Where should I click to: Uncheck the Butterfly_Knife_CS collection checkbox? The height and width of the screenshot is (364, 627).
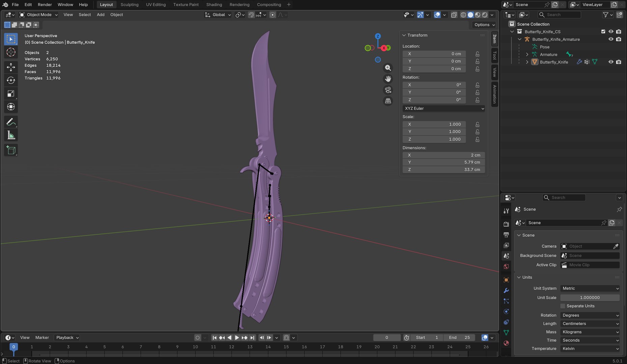pyautogui.click(x=603, y=32)
